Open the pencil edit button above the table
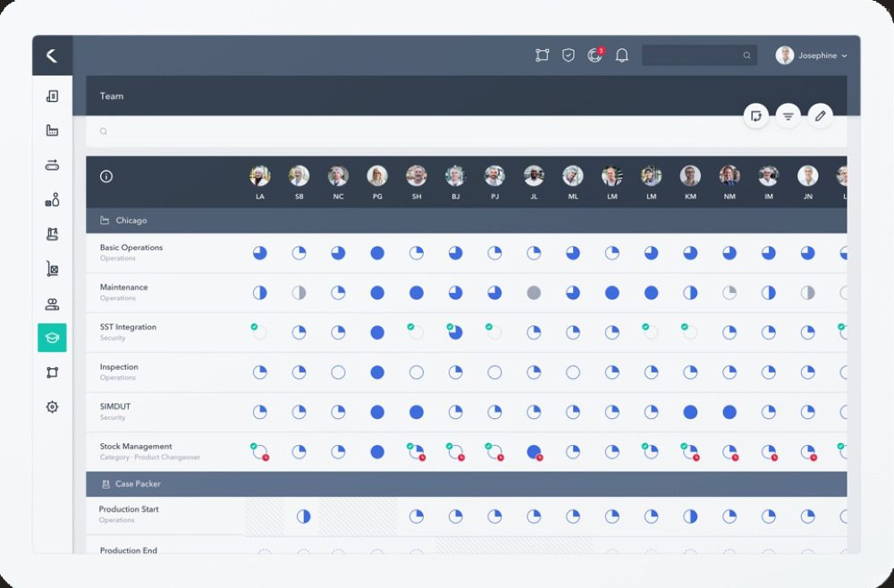Viewport: 894px width, 588px height. click(820, 115)
